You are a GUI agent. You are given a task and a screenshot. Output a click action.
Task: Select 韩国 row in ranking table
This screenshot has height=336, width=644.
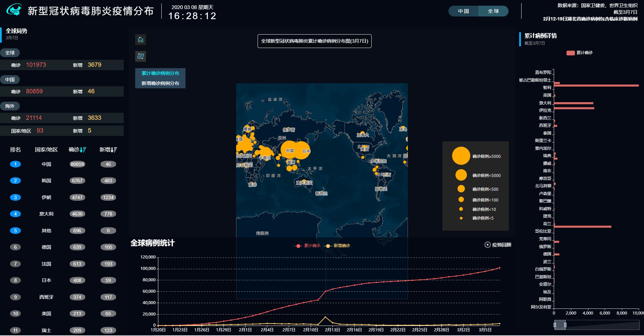[x=62, y=181]
